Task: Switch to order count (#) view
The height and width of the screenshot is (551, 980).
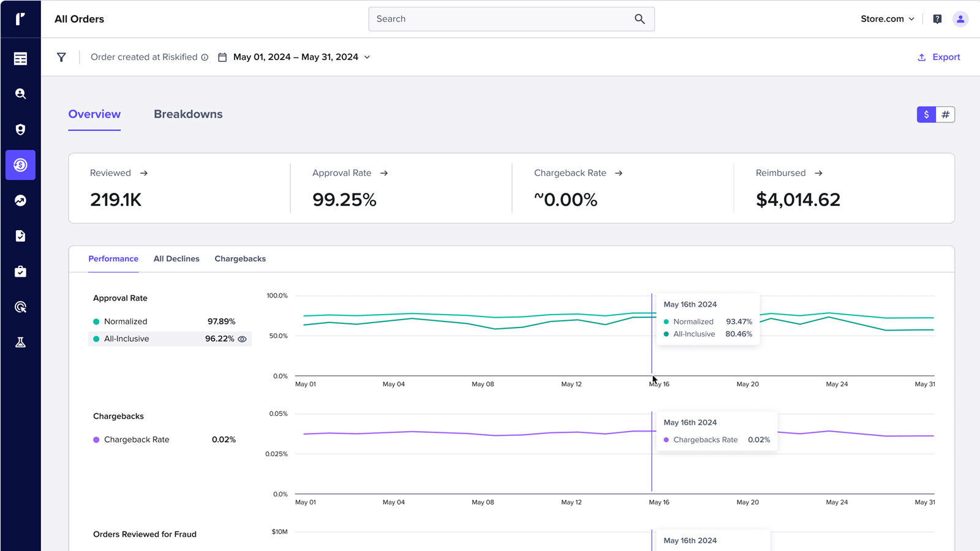Action: pyautogui.click(x=945, y=114)
